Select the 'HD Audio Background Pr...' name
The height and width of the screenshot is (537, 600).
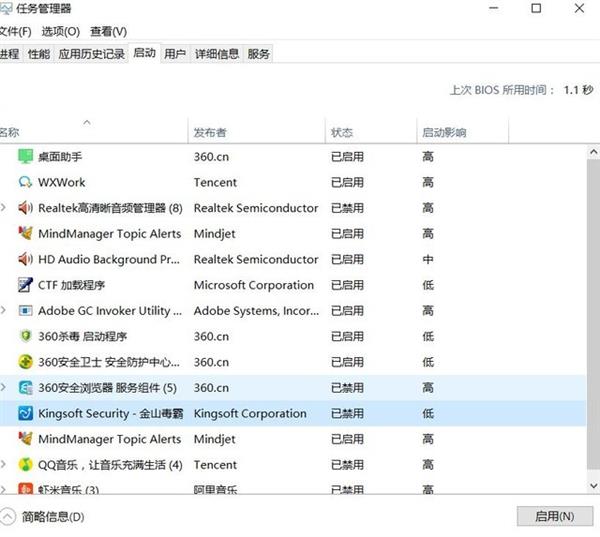(109, 259)
